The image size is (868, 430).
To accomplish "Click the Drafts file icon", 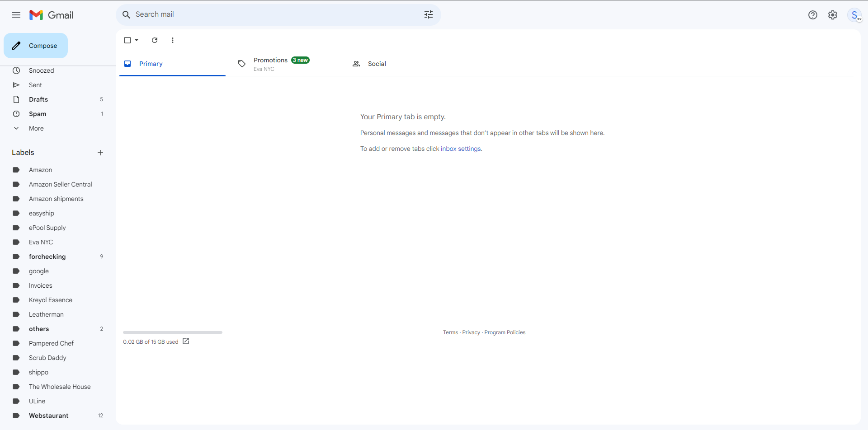I will point(16,99).
